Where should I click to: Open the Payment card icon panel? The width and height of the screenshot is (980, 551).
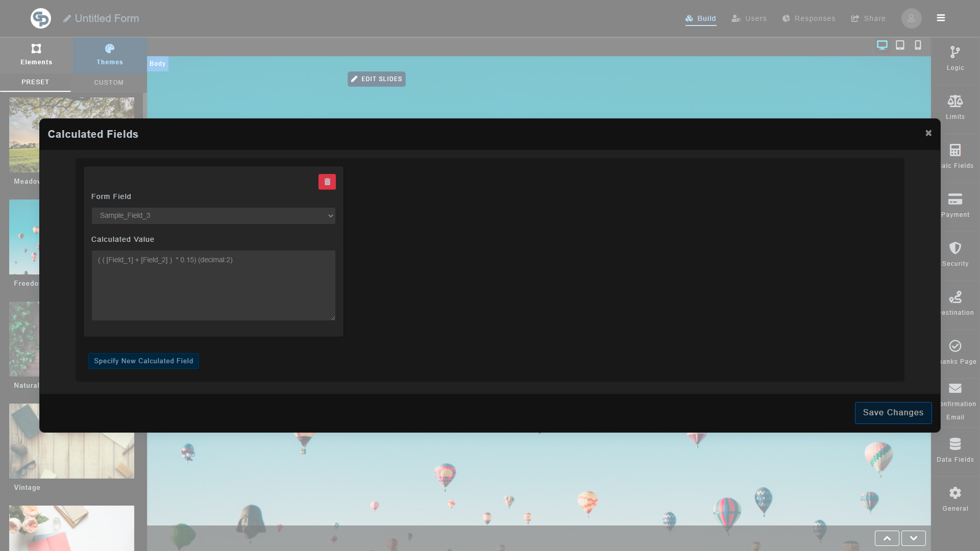(x=955, y=199)
